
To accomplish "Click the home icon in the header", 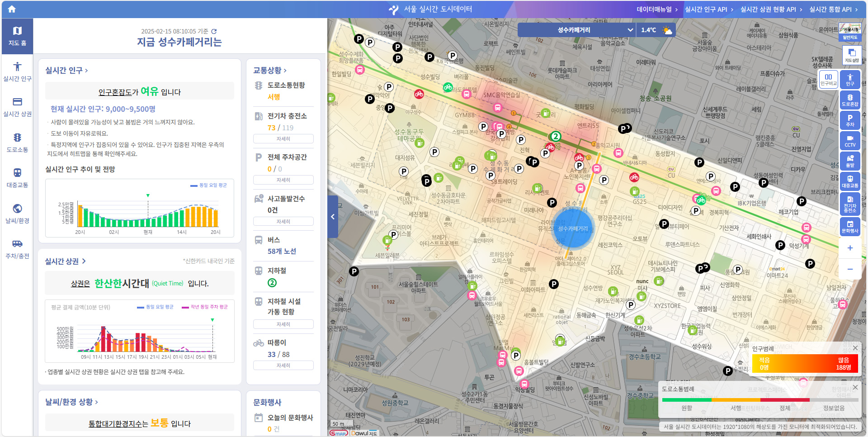I will [x=12, y=9].
